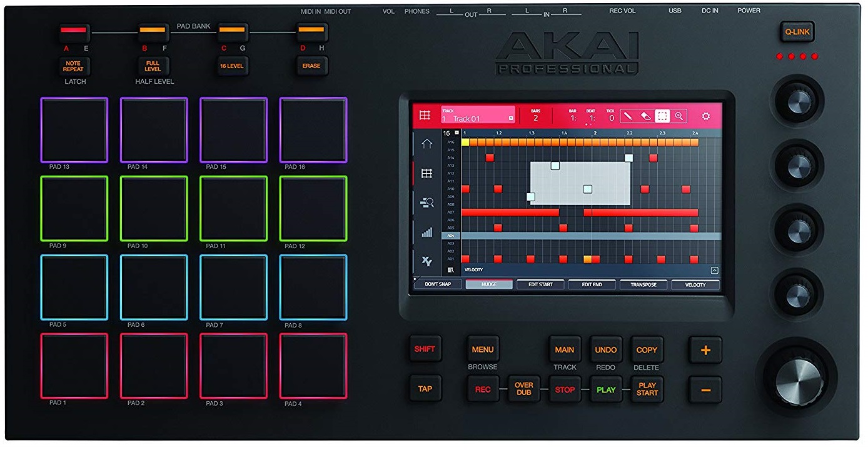Screen dimensions: 868x450
Task: Select the eraser tool
Action: 647,116
